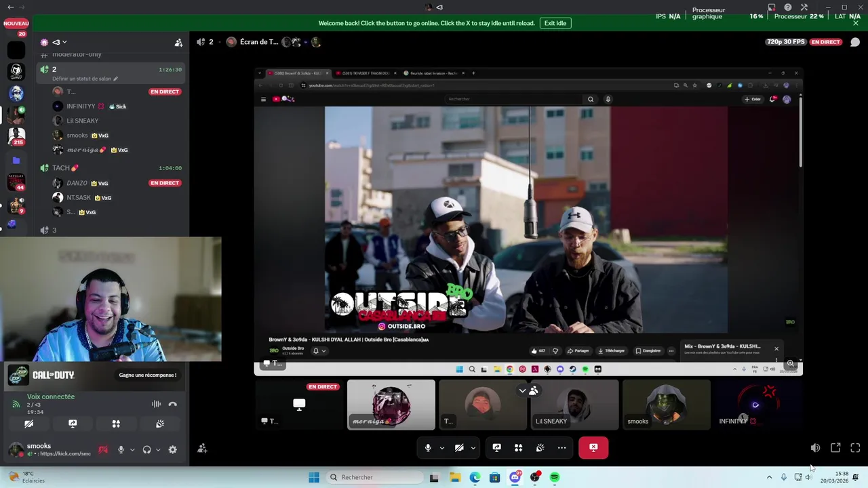Open the purple server folder
Screen dimensions: 868x488
[16, 161]
